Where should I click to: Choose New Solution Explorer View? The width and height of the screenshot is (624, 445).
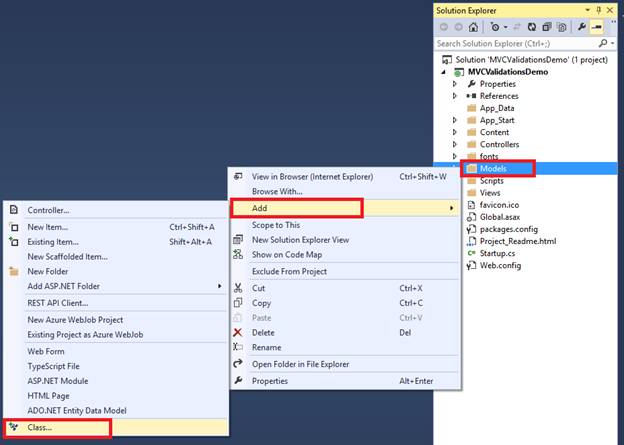click(345, 240)
